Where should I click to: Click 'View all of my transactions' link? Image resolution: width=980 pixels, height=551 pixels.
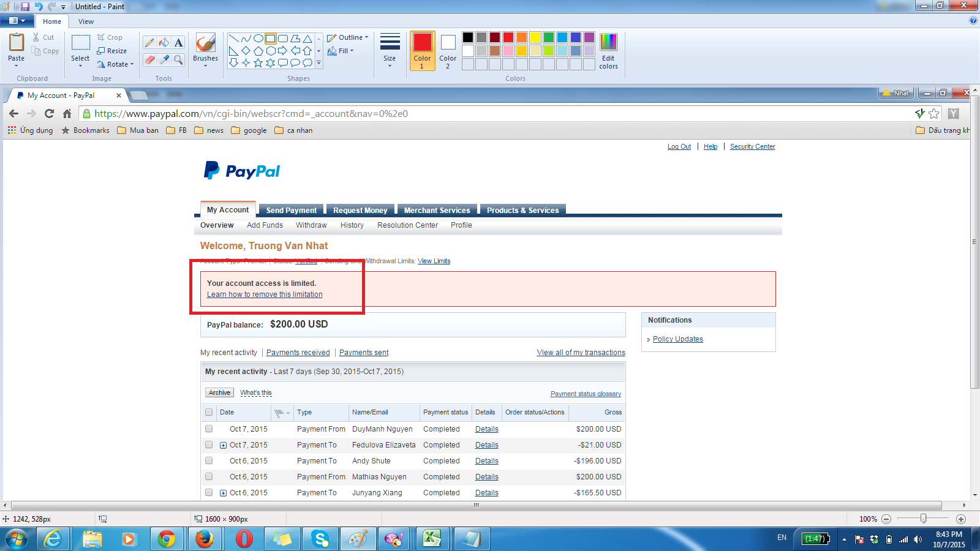[581, 353]
